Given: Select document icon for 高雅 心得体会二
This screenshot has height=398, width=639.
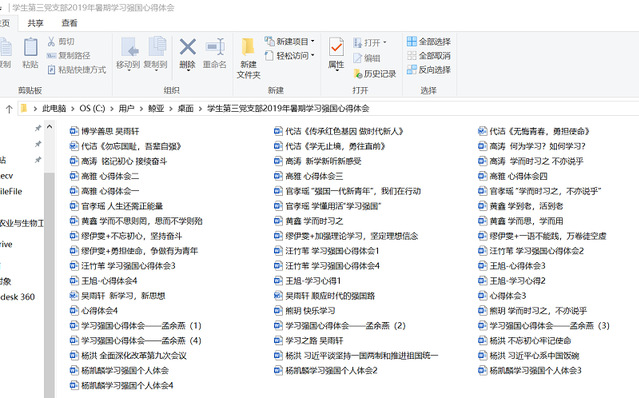Looking at the screenshot, I should [x=74, y=176].
